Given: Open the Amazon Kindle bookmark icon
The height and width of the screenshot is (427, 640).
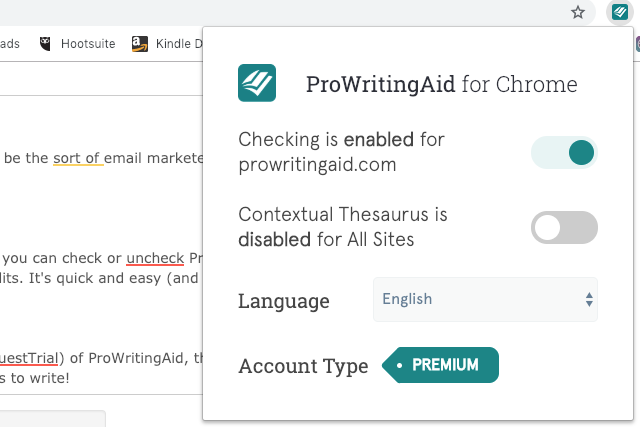Looking at the screenshot, I should (x=140, y=44).
